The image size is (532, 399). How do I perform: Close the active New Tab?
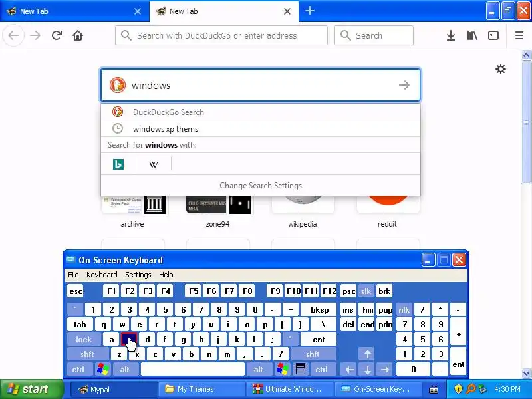(287, 11)
